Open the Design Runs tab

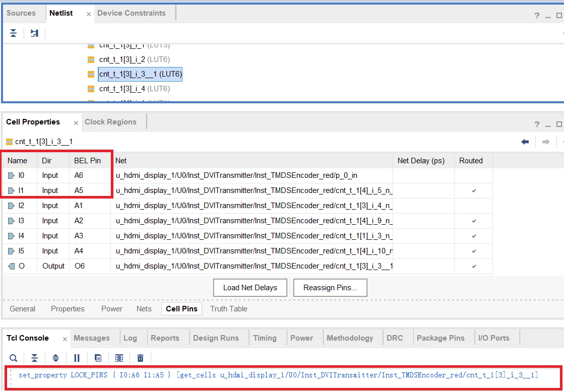[216, 338]
